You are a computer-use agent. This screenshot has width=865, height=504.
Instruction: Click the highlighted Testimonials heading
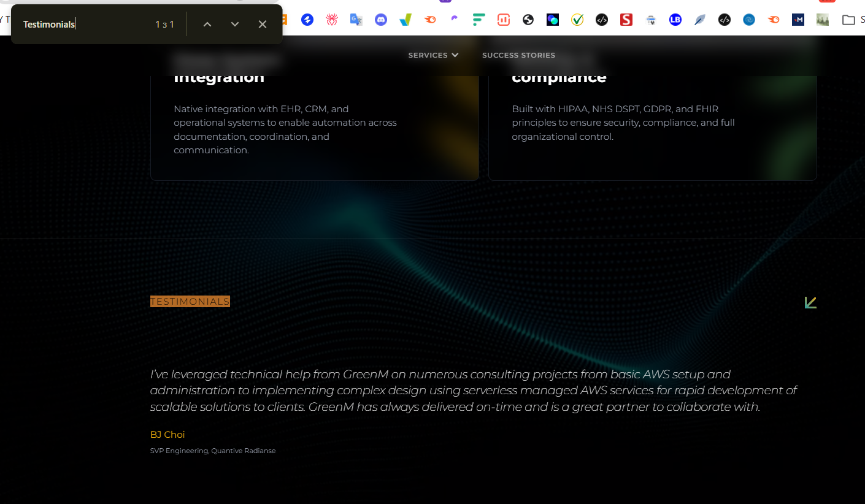coord(190,301)
